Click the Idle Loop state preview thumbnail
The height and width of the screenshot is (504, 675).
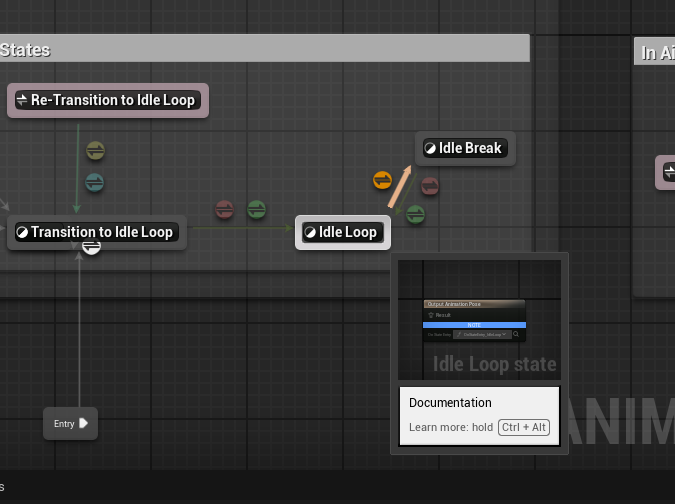[479, 320]
